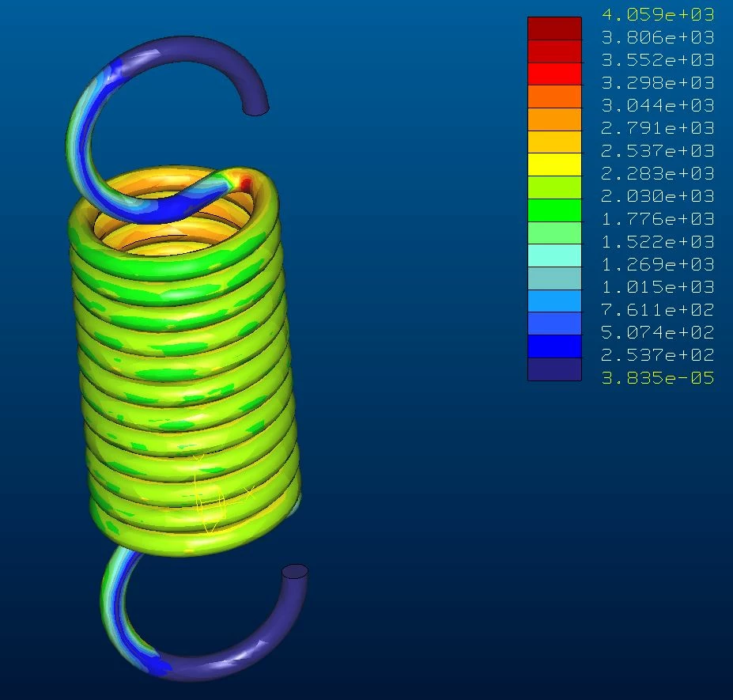Click the legend value 3.044e+03
This screenshot has width=733, height=700.
click(658, 105)
